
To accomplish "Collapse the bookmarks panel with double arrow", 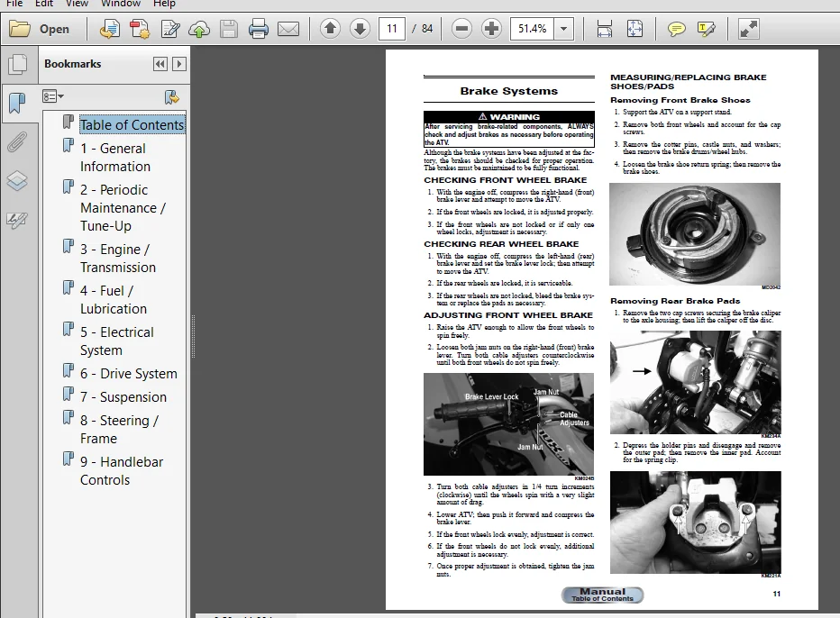I will tap(160, 64).
